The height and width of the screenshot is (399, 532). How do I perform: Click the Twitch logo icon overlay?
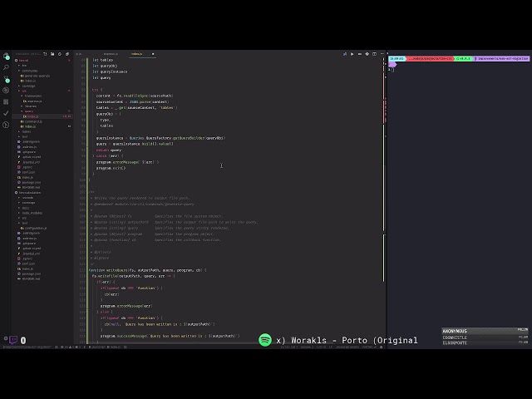click(13, 340)
